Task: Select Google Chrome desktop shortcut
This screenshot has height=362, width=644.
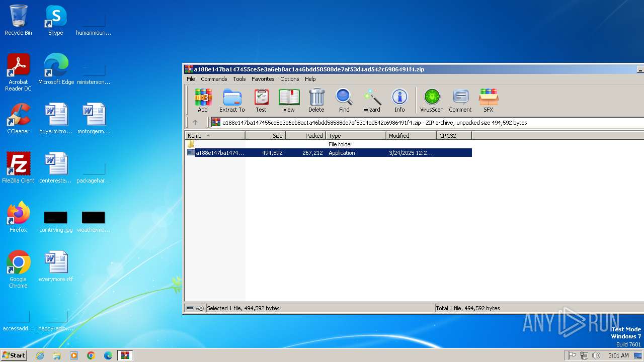Action: pyautogui.click(x=18, y=269)
